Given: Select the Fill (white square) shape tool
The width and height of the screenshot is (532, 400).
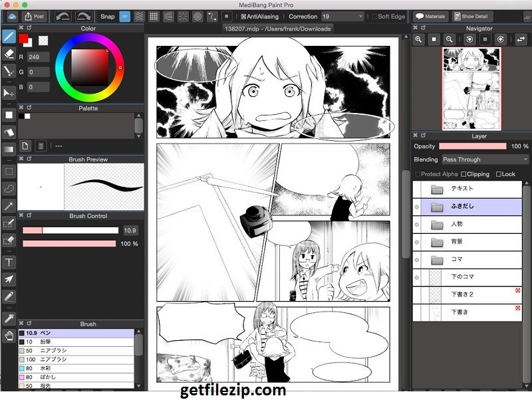Looking at the screenshot, I should [x=9, y=115].
